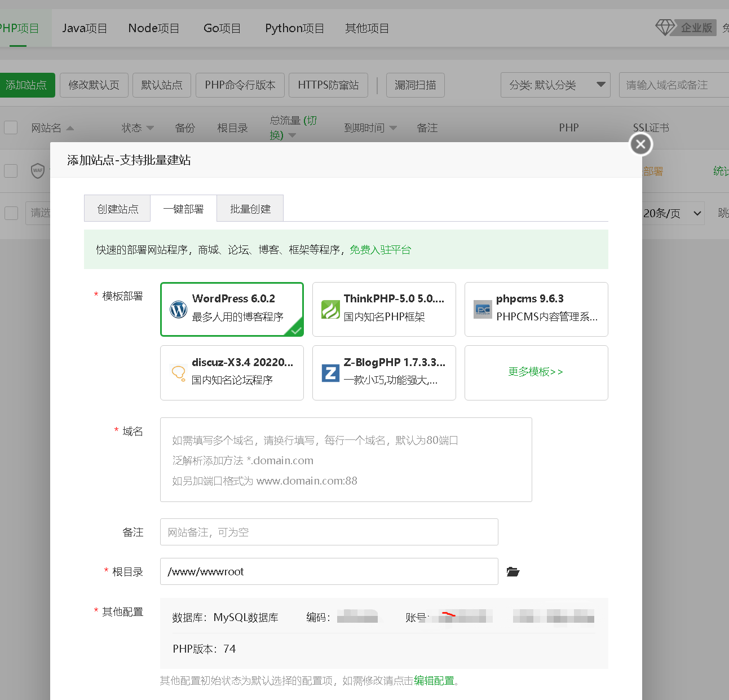Click the ThinkPHP green logo icon
The height and width of the screenshot is (700, 729).
coord(330,309)
